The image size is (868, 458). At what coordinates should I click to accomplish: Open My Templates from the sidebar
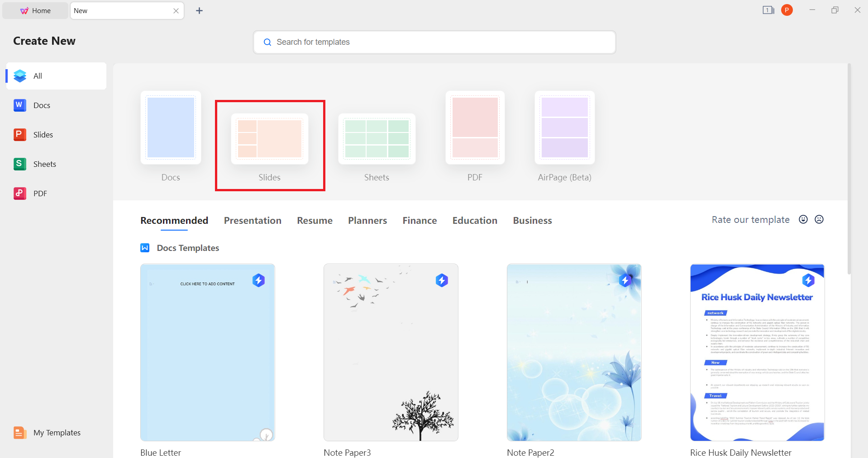point(57,432)
